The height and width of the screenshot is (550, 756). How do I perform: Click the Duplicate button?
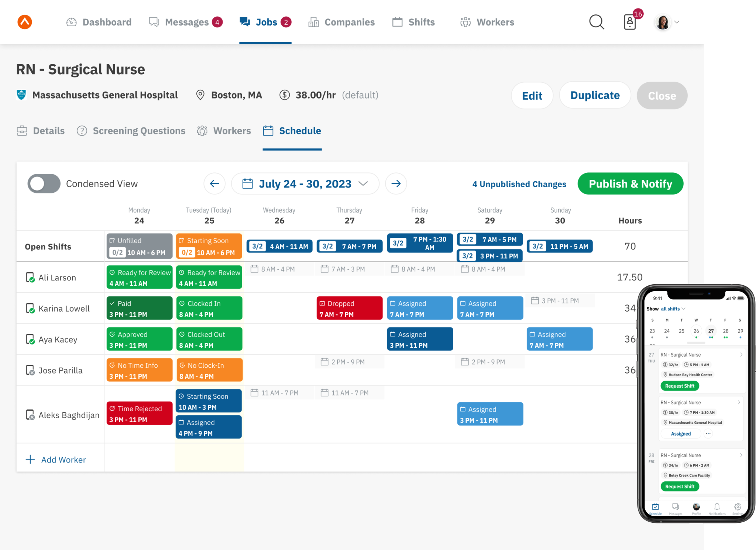coord(595,95)
